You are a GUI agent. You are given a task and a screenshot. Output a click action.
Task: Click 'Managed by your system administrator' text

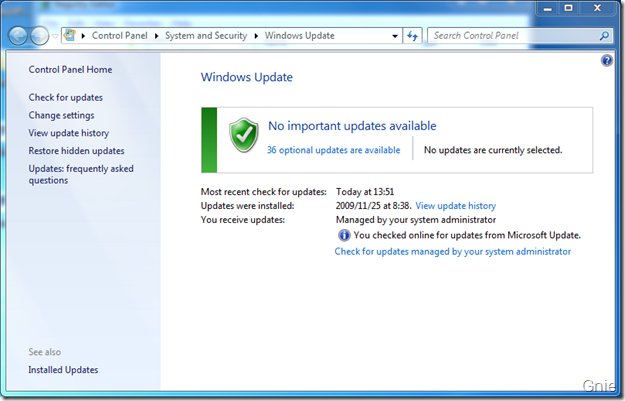[416, 220]
